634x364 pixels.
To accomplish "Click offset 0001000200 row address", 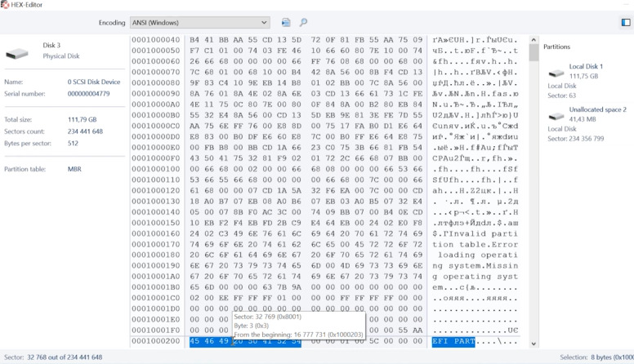I will point(156,341).
